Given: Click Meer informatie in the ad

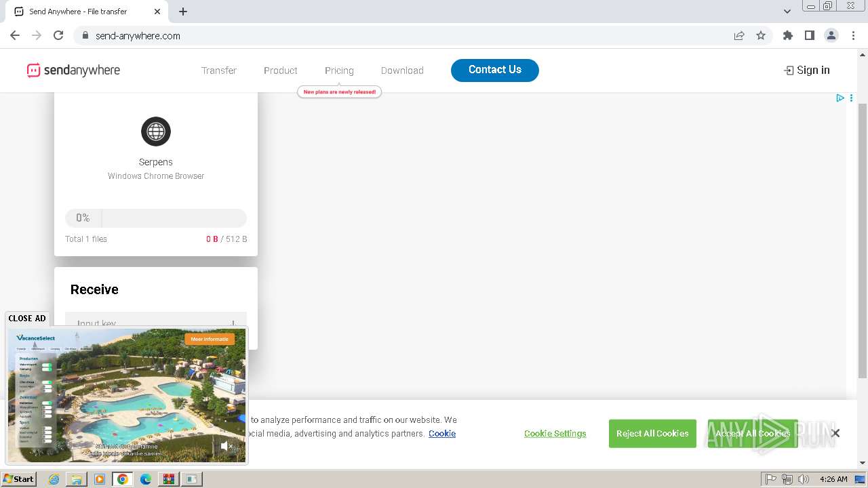Looking at the screenshot, I should click(210, 339).
